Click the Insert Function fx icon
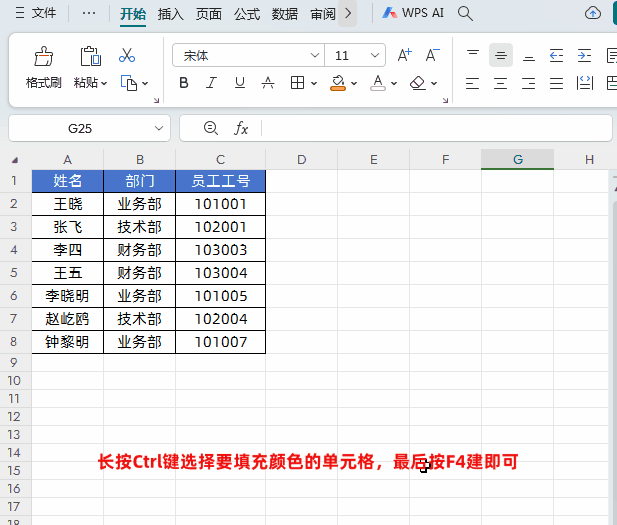Screen dimensions: 617x525 (x=241, y=128)
